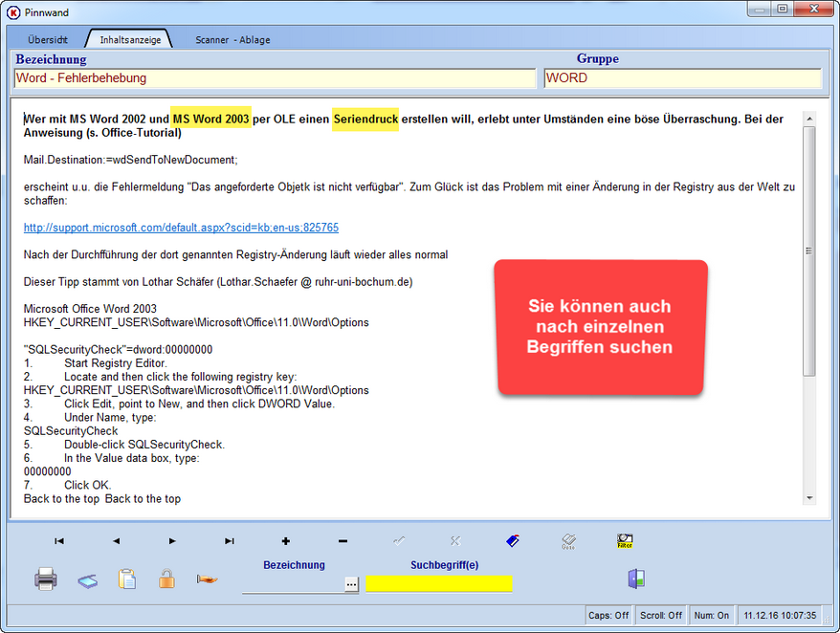Click the highlighted text MS Word 2003

211,119
